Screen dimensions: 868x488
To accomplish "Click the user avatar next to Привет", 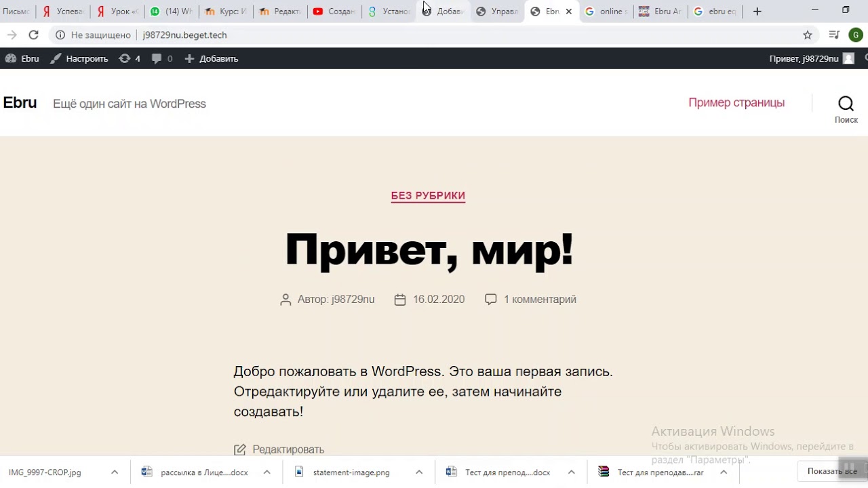I will pos(848,58).
